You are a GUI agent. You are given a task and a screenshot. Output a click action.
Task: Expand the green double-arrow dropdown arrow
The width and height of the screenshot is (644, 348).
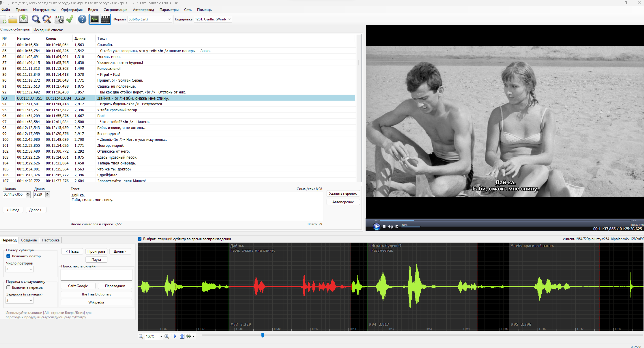click(x=194, y=337)
